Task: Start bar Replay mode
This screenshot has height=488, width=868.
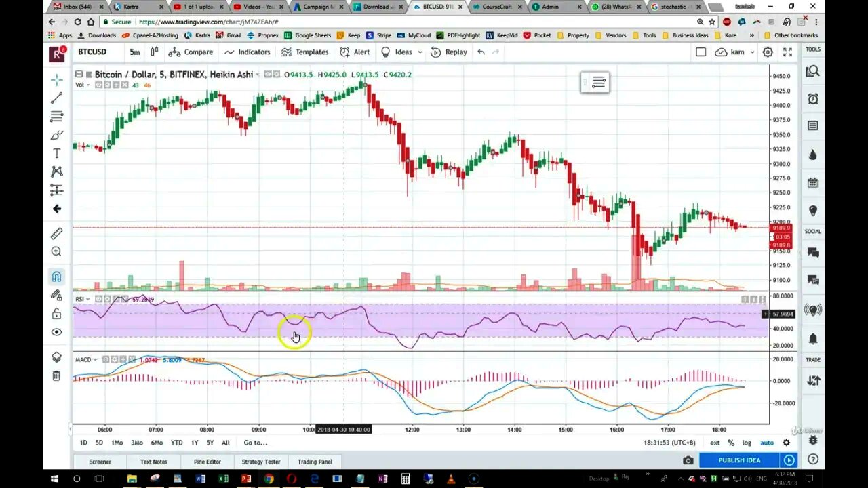Action: tap(449, 52)
